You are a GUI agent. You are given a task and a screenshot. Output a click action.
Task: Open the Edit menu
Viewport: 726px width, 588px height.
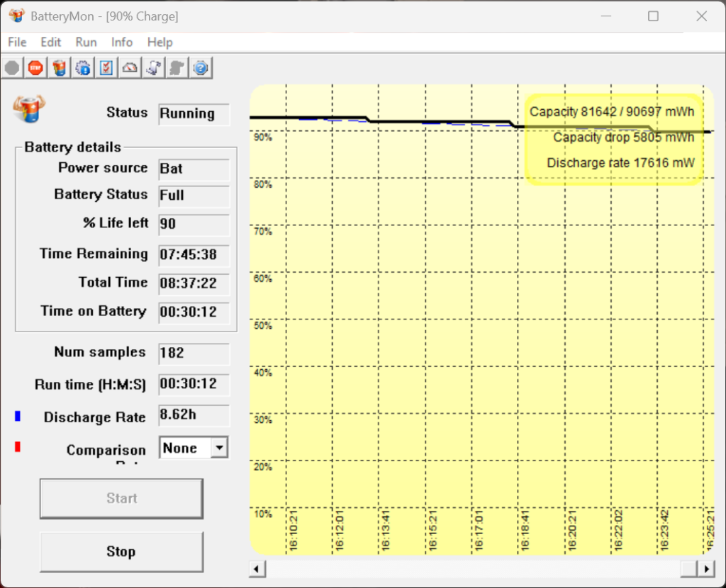point(51,42)
